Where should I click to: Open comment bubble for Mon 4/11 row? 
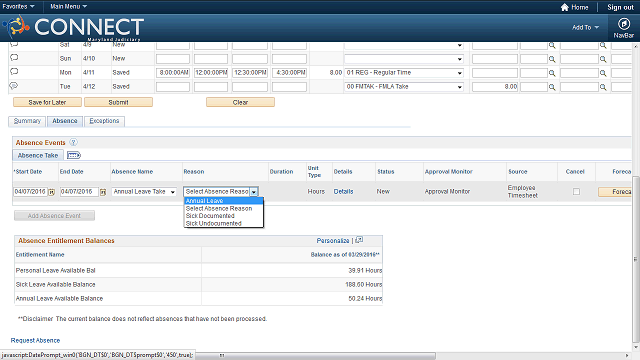coord(14,71)
